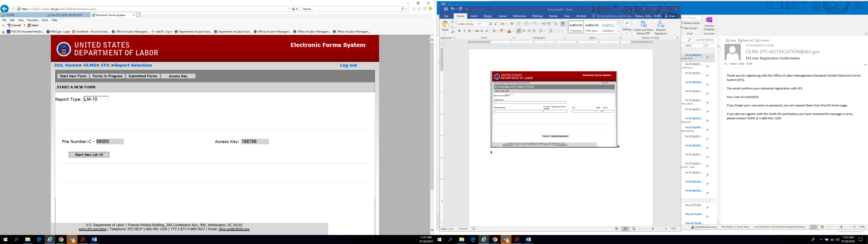Open the Submitted Forms tab
868x244 pixels.
click(143, 76)
